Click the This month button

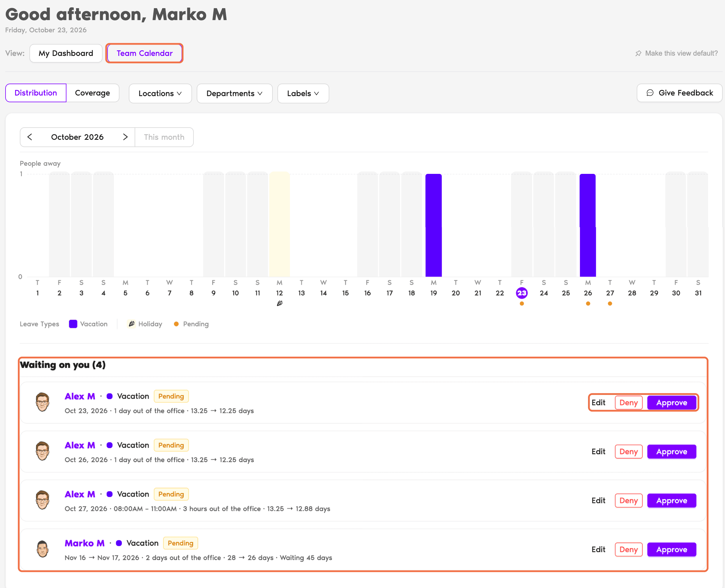coord(164,137)
